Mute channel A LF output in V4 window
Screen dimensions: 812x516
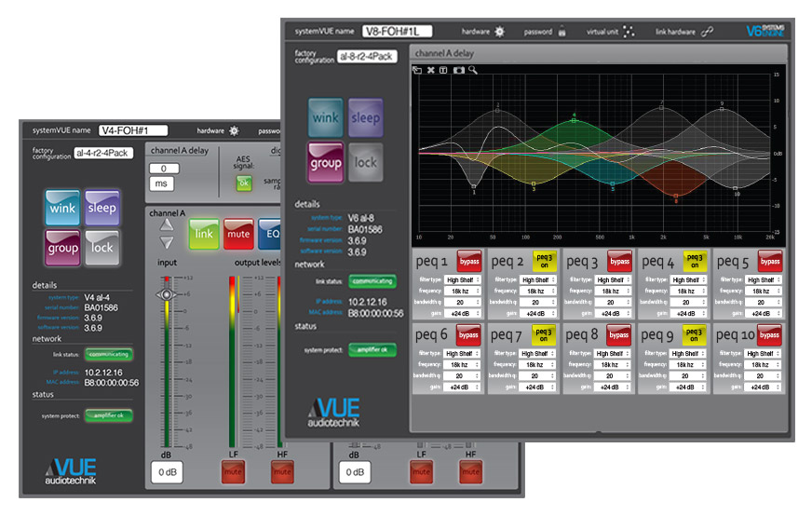click(233, 472)
